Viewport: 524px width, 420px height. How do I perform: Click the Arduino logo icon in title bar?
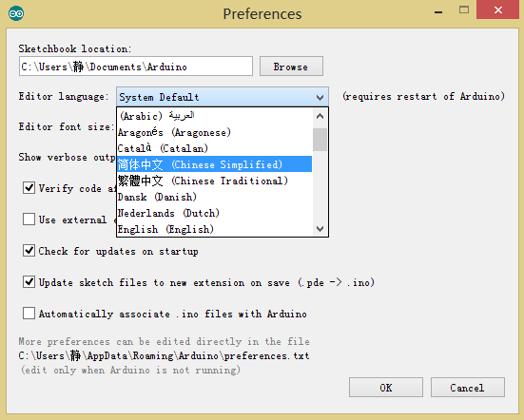point(16,13)
